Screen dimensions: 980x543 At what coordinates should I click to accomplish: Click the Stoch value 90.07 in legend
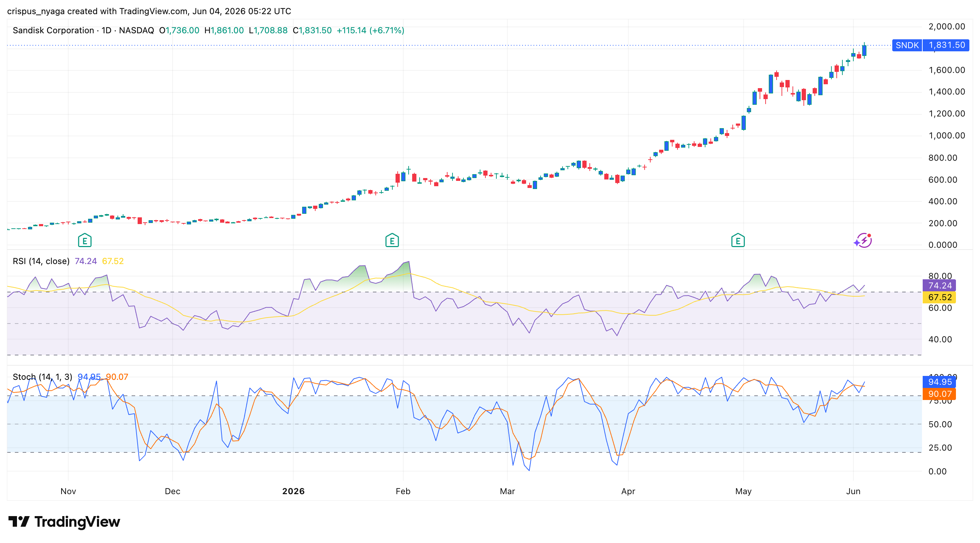[117, 377]
